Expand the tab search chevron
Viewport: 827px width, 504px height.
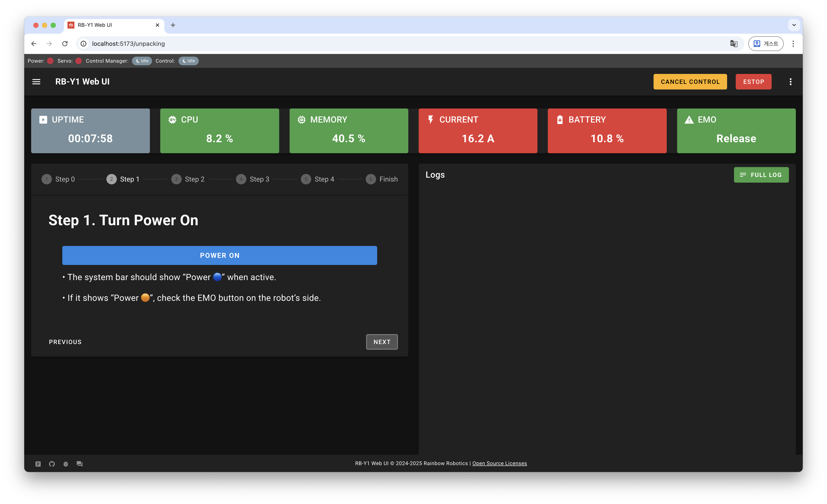pyautogui.click(x=794, y=25)
